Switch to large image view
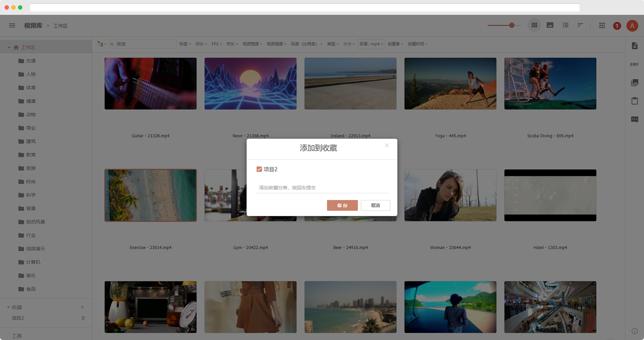The image size is (644, 340). (x=550, y=25)
